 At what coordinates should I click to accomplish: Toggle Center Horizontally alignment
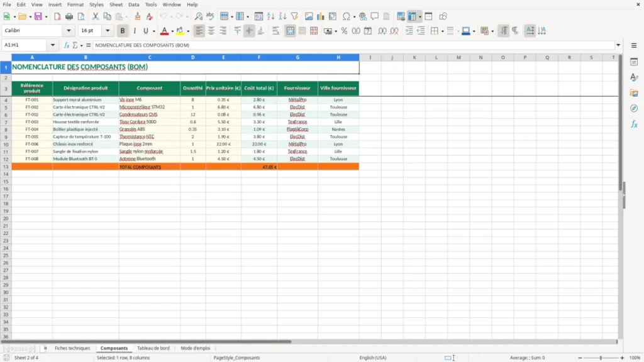[211, 31]
